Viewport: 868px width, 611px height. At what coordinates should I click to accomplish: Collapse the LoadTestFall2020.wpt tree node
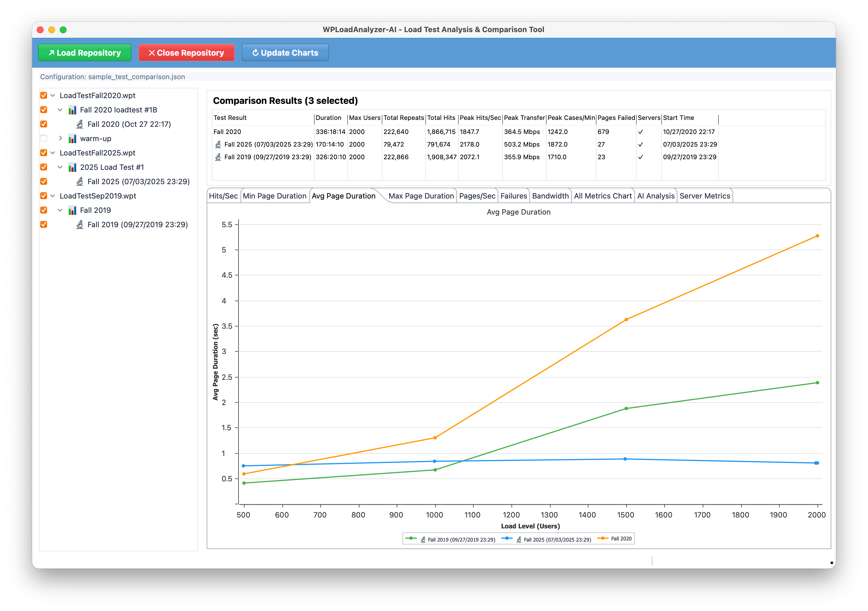(x=52, y=95)
